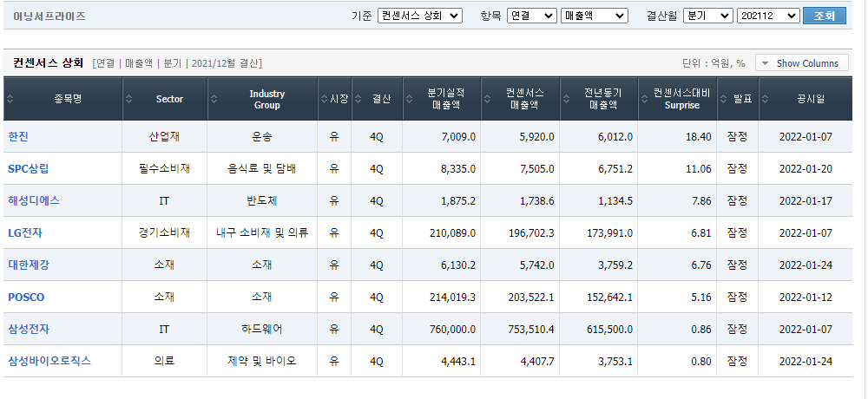
Task: Select the 하드웨어 industry cell
Action: (262, 330)
